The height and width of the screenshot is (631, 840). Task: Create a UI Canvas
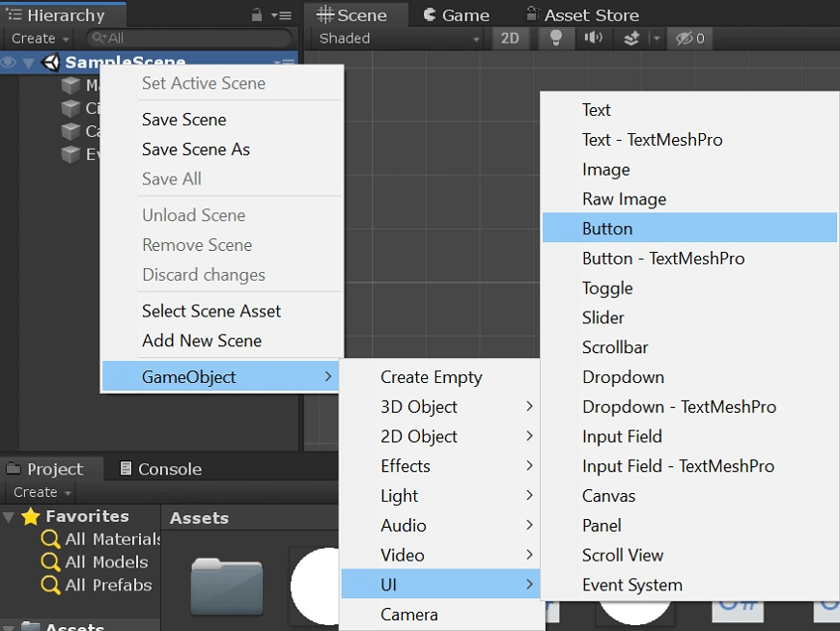(x=690, y=496)
